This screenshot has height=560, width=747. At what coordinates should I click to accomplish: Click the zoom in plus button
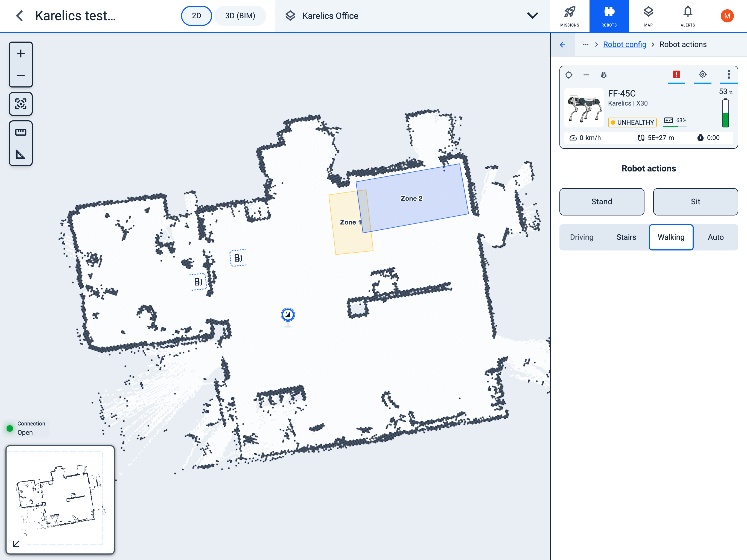click(x=21, y=54)
